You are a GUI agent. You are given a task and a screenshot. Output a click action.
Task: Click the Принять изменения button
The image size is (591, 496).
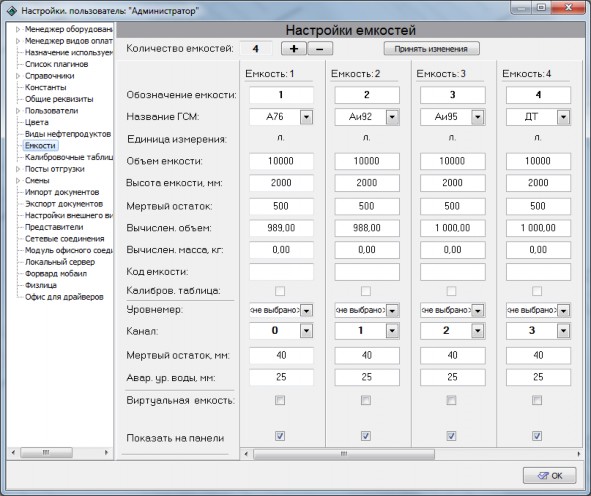432,49
